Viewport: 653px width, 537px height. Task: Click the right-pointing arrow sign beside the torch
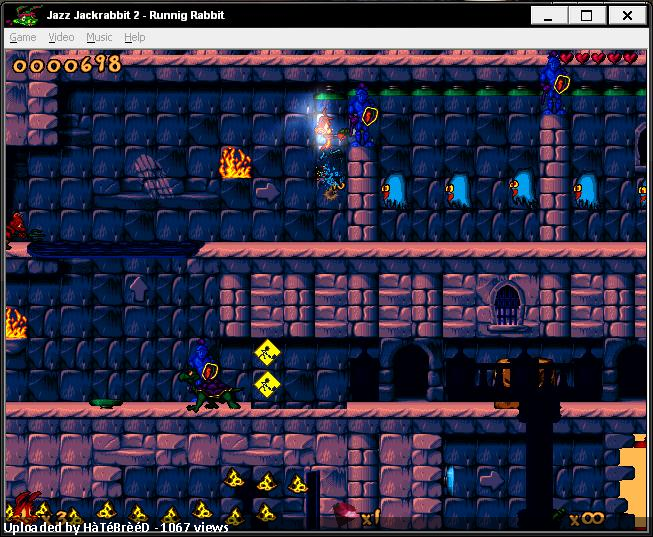pyautogui.click(x=266, y=190)
